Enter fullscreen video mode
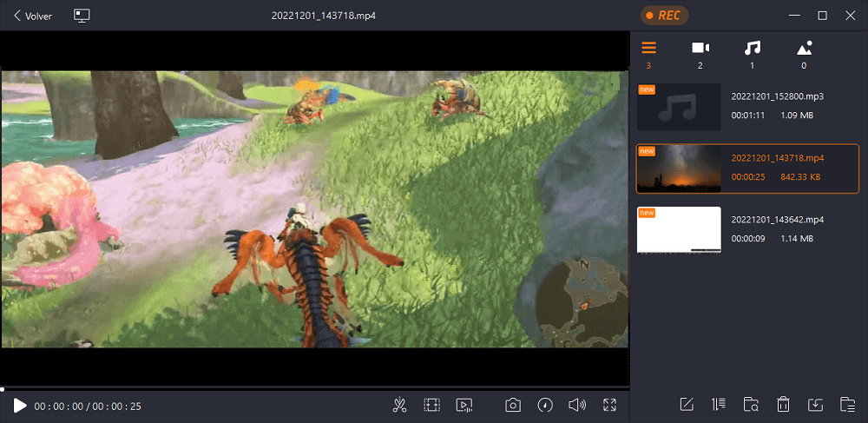 tap(609, 406)
